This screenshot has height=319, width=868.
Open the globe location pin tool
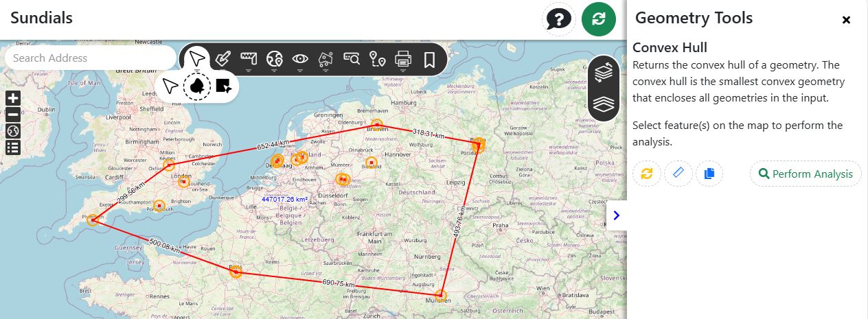[x=275, y=59]
